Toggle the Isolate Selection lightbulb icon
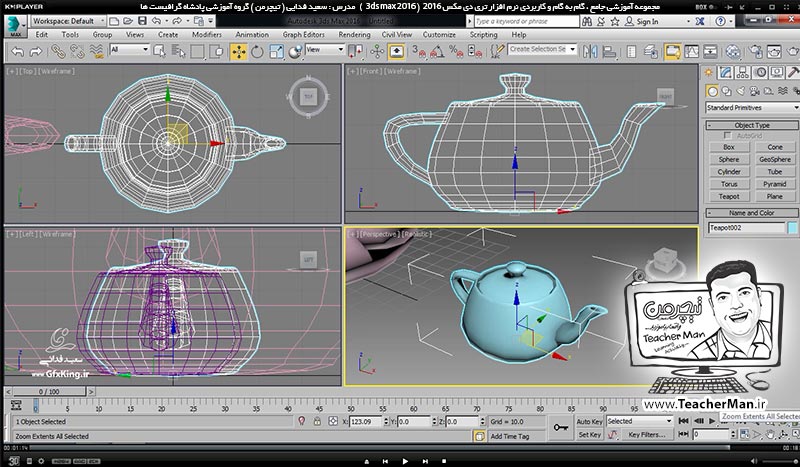The width and height of the screenshot is (800, 467). [302, 421]
